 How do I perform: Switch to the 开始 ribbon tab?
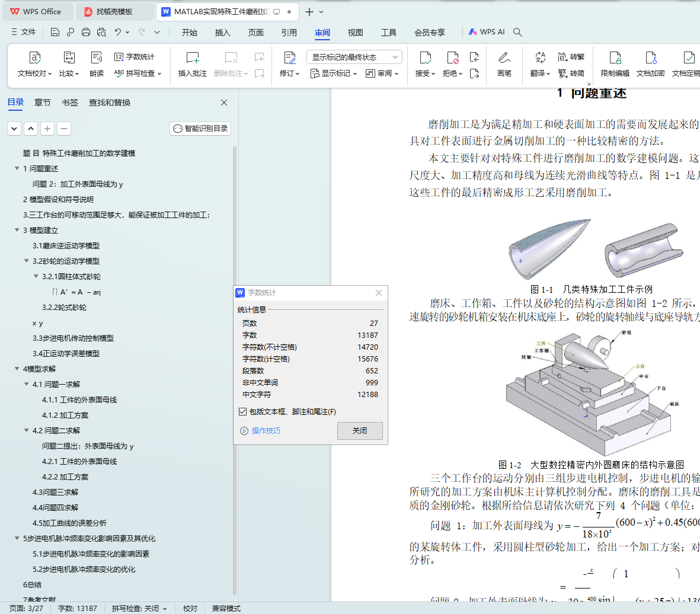click(189, 32)
